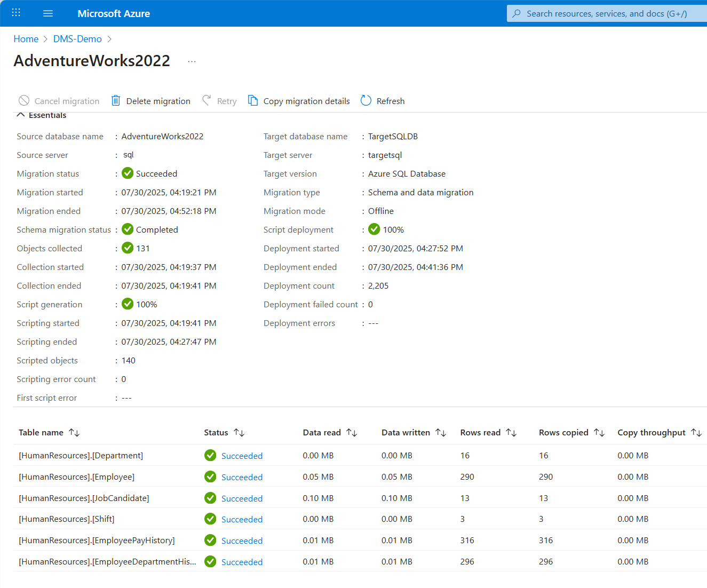The height and width of the screenshot is (588, 707).
Task: Click the Cancel migration prohibition icon
Action: (24, 100)
